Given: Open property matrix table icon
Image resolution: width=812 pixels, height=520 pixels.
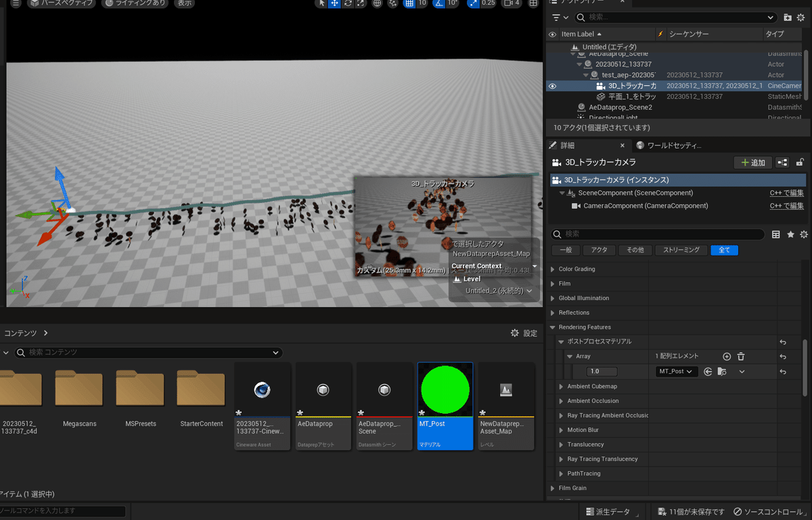Looking at the screenshot, I should coord(776,235).
